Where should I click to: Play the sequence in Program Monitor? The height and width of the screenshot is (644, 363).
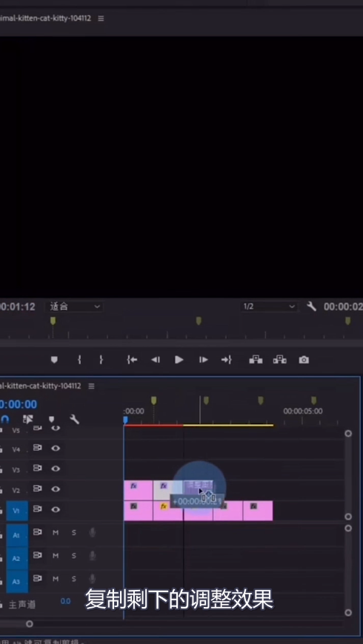179,360
